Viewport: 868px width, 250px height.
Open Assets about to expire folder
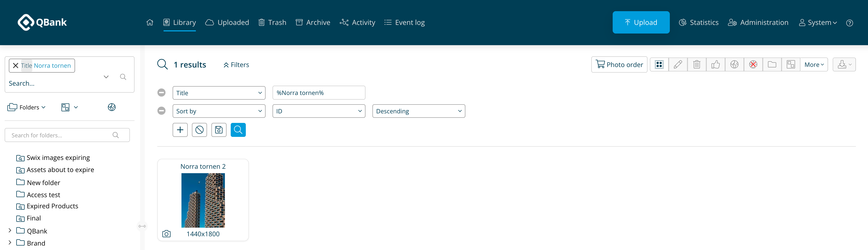click(55, 170)
